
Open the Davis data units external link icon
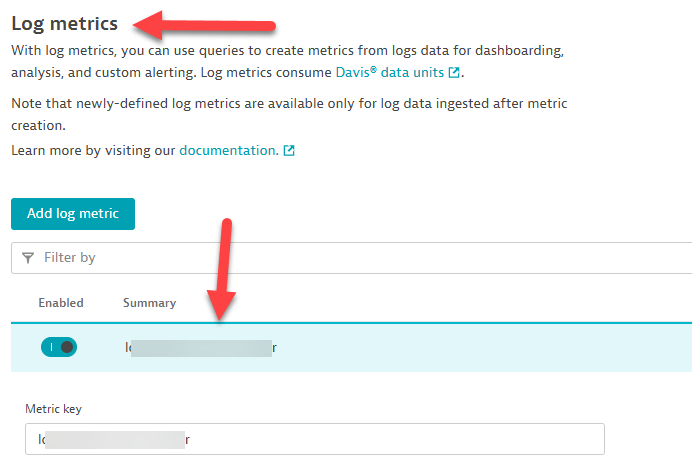455,73
